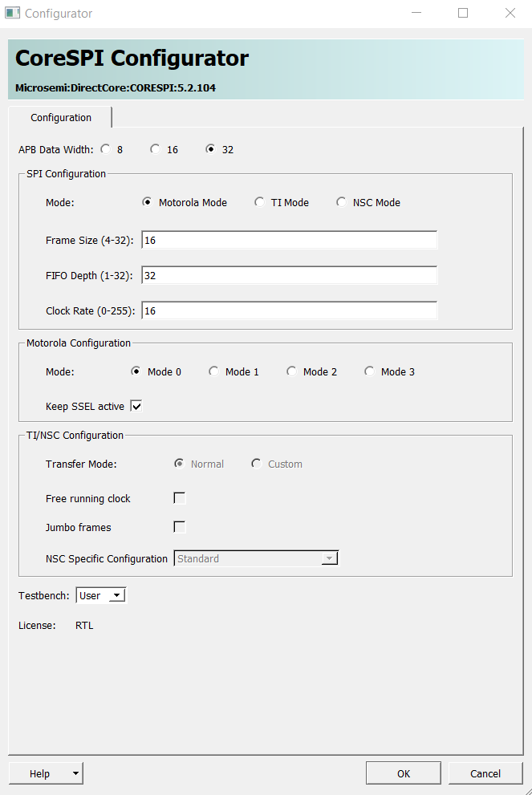Select APB Data Width 16
The image size is (532, 795).
click(156, 149)
